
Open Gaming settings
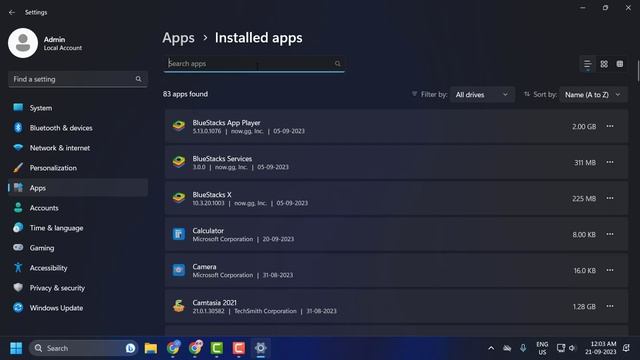78,248
